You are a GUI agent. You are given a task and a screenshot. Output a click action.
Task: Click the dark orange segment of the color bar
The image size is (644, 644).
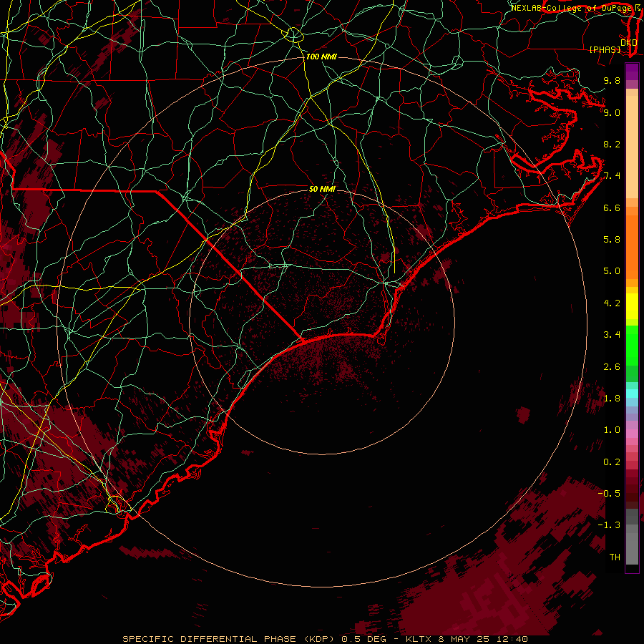tap(632, 248)
